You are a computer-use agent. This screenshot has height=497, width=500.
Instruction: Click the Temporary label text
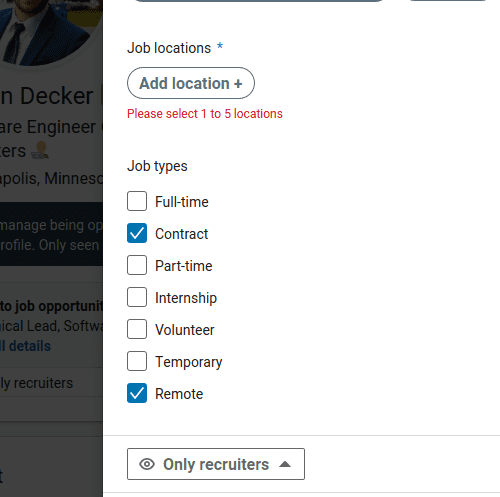tap(189, 362)
